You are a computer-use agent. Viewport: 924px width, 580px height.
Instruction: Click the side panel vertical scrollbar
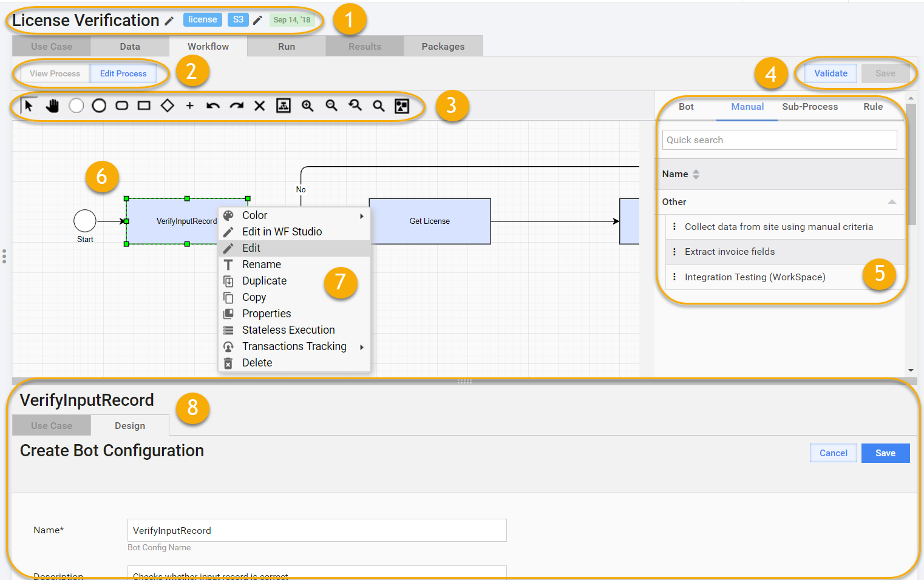[911, 164]
